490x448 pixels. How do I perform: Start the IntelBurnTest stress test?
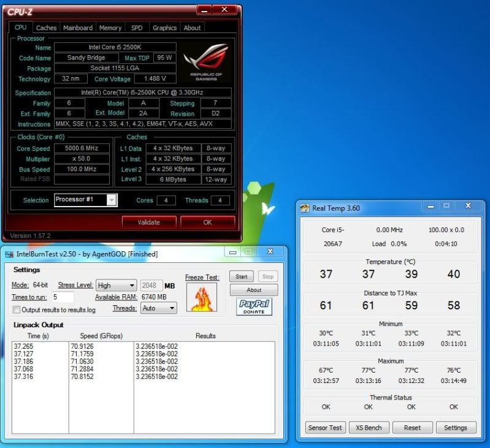242,277
